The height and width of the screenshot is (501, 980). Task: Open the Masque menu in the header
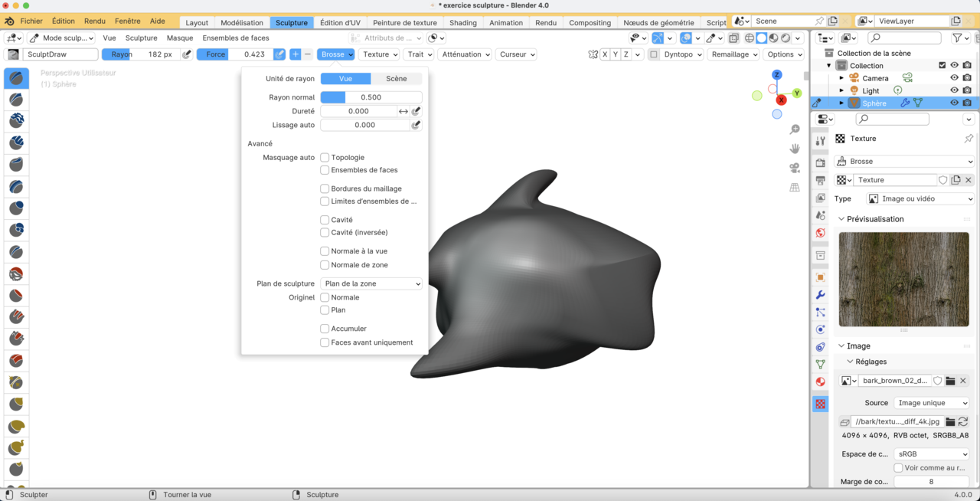(x=180, y=38)
